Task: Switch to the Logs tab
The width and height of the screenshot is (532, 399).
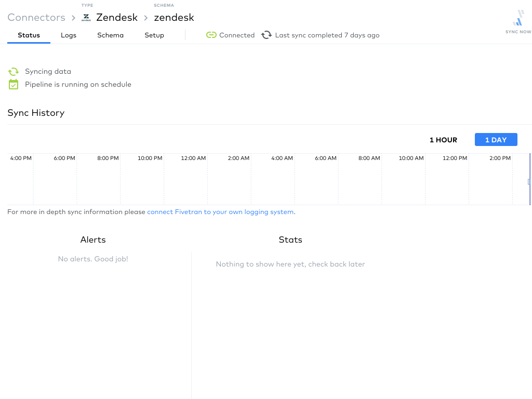Action: click(69, 35)
